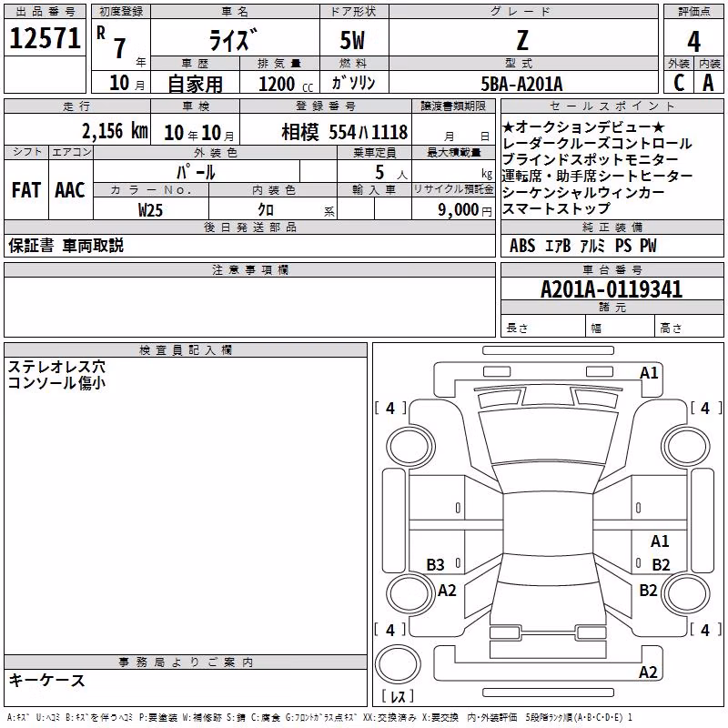Click model code 5BA-A201A
This screenshot has height=728, width=728.
[521, 84]
